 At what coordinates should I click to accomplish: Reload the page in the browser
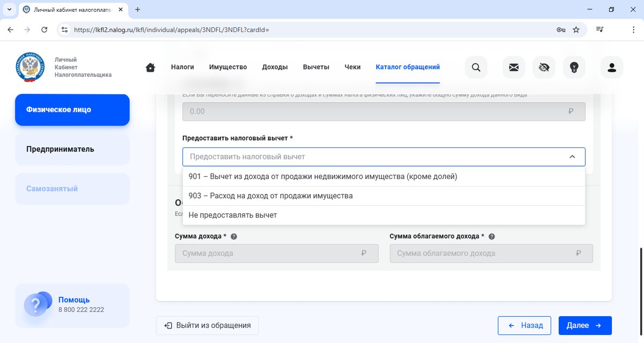coord(45,29)
